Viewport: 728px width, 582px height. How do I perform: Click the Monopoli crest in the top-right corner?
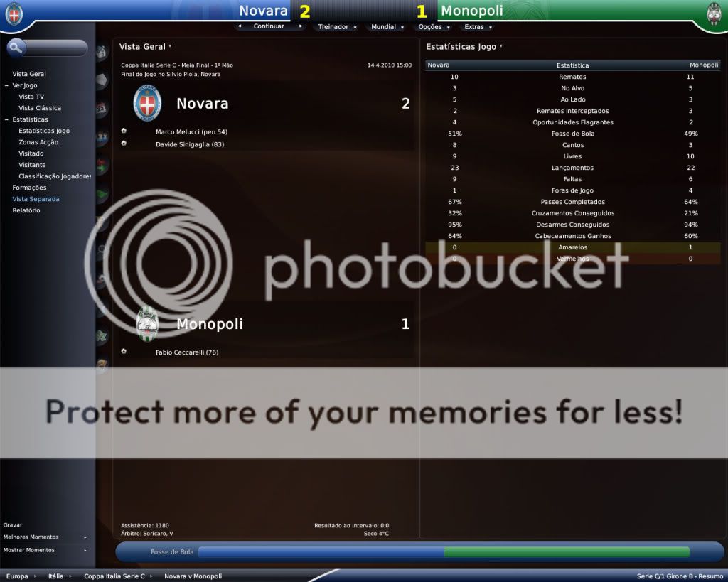click(714, 14)
